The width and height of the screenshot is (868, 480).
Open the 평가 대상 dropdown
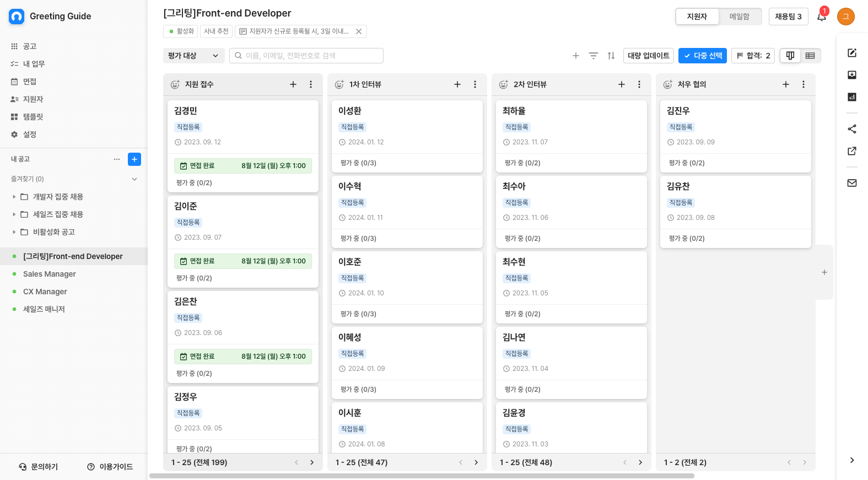[x=193, y=56]
